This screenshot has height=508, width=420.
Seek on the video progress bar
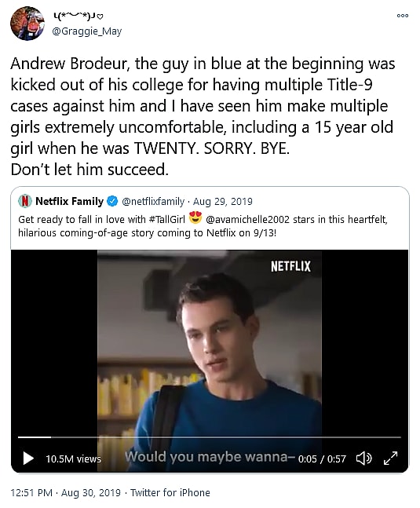(209, 437)
